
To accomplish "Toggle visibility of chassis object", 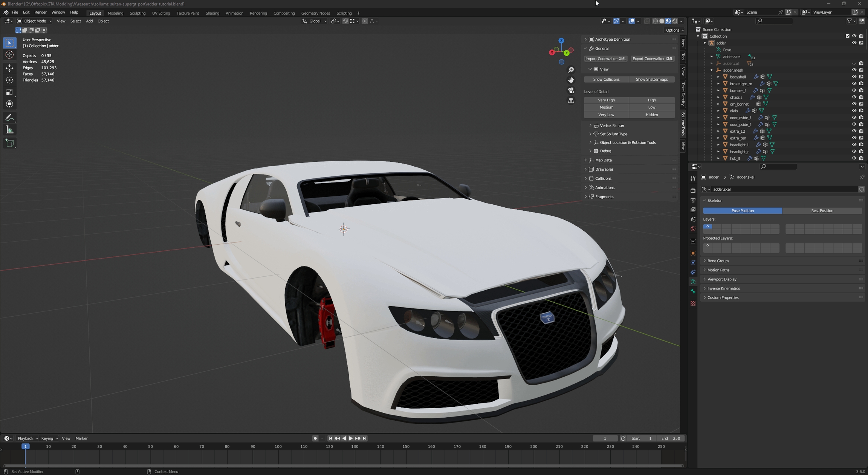I will click(854, 97).
